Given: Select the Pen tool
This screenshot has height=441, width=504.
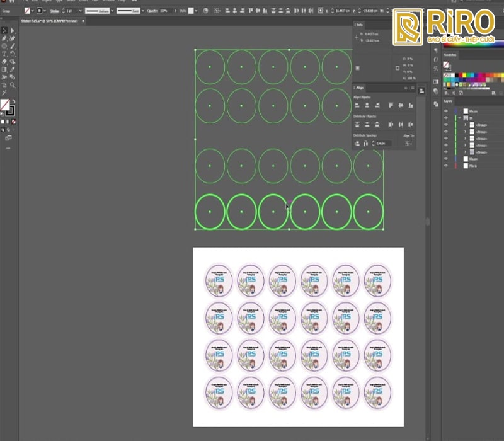Looking at the screenshot, I should (x=4, y=38).
